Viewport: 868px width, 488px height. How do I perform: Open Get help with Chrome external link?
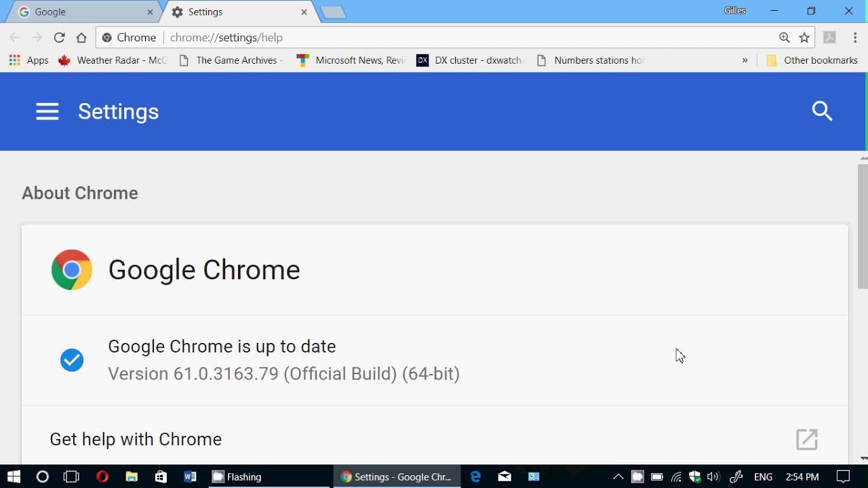tap(806, 439)
